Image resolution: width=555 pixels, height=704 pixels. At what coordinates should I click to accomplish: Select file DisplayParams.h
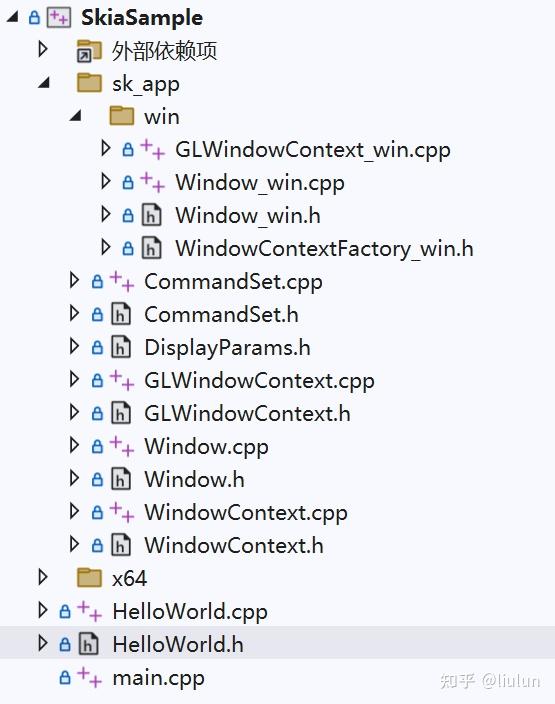click(x=227, y=348)
